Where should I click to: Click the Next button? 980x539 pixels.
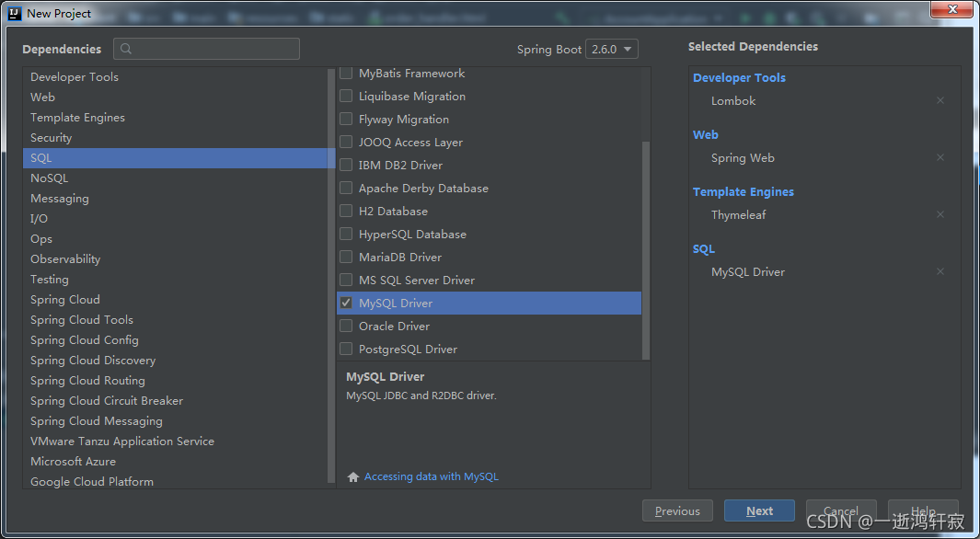759,510
